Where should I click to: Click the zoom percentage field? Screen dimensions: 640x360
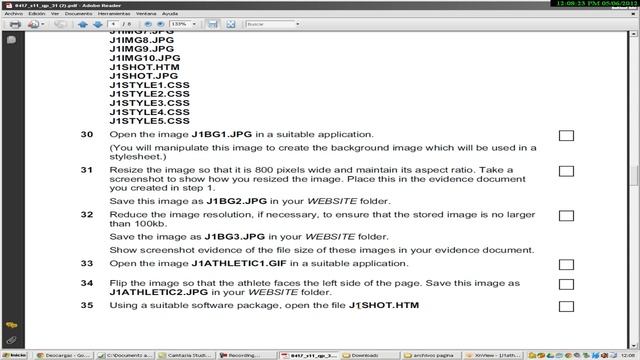[x=180, y=24]
